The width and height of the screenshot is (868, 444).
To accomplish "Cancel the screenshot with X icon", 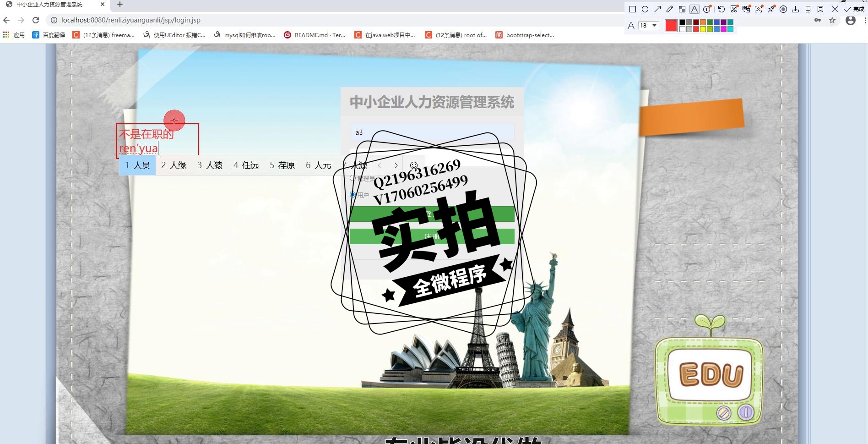I will point(835,9).
